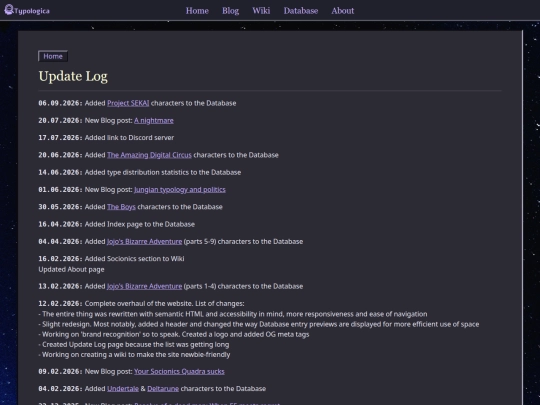Click the date 01.06.2026

click(x=60, y=190)
